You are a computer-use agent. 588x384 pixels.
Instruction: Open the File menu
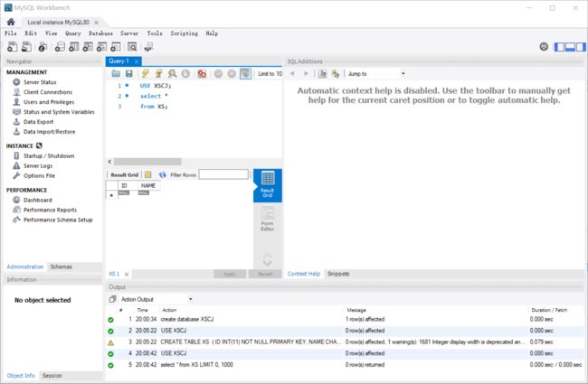11,33
